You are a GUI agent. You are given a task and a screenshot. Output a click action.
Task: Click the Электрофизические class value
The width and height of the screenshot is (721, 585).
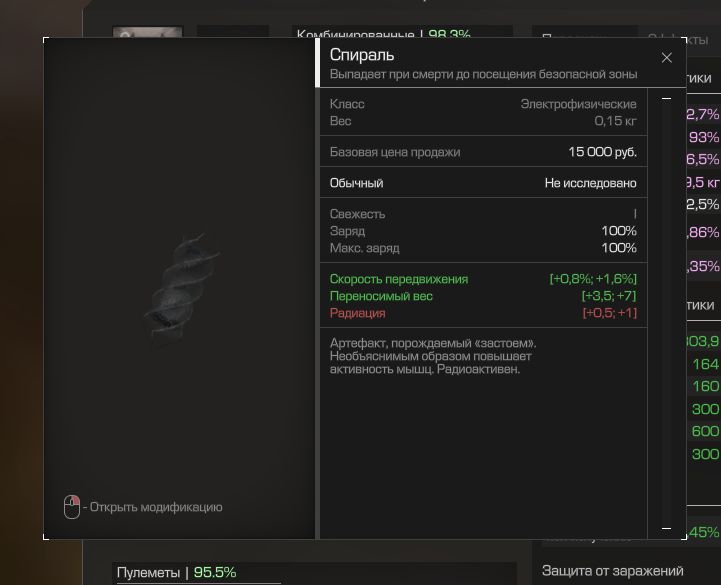click(x=578, y=104)
